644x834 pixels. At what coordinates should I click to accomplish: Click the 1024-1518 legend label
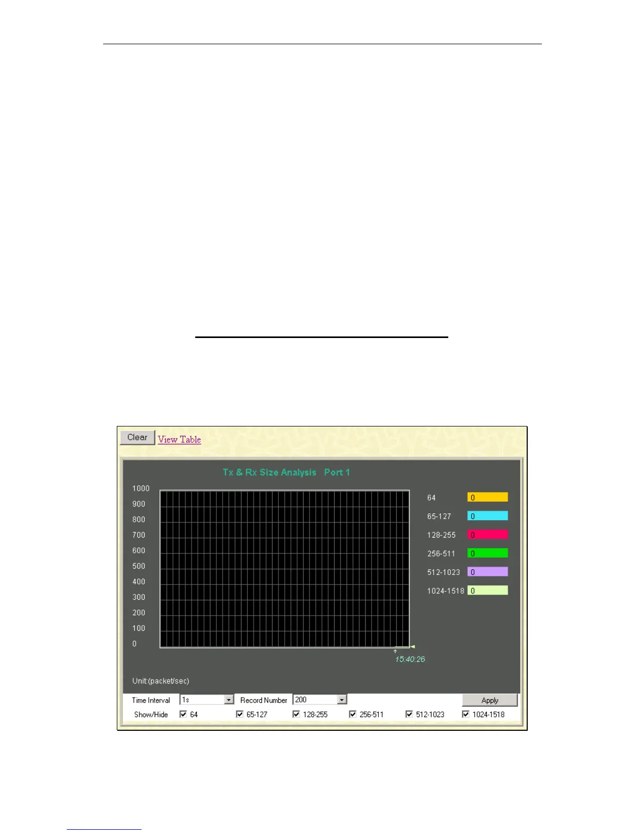click(x=446, y=591)
